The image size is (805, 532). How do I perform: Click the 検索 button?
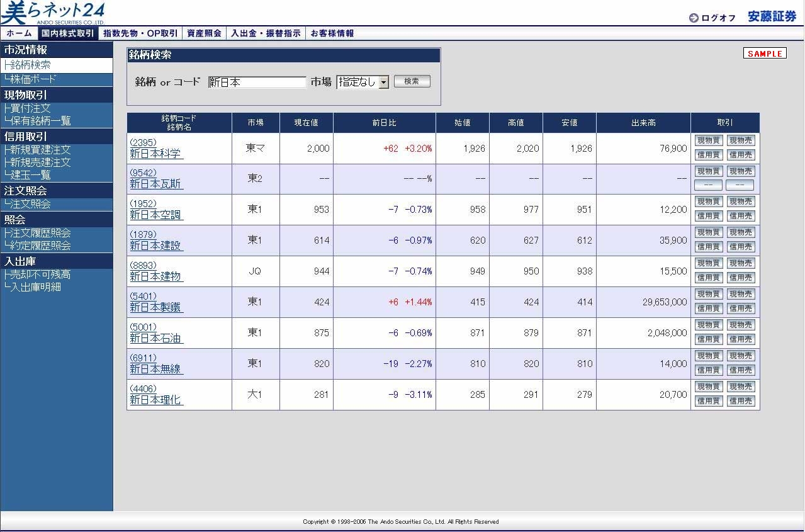click(x=412, y=81)
